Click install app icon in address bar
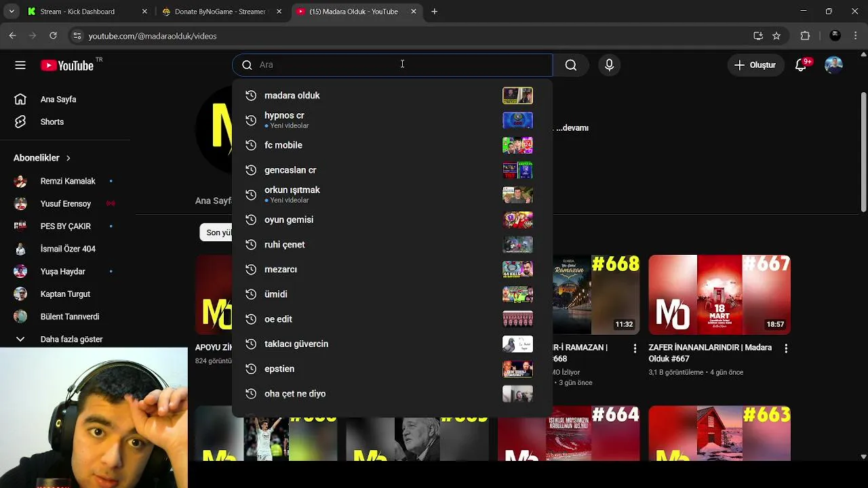This screenshot has width=868, height=488. click(x=758, y=36)
